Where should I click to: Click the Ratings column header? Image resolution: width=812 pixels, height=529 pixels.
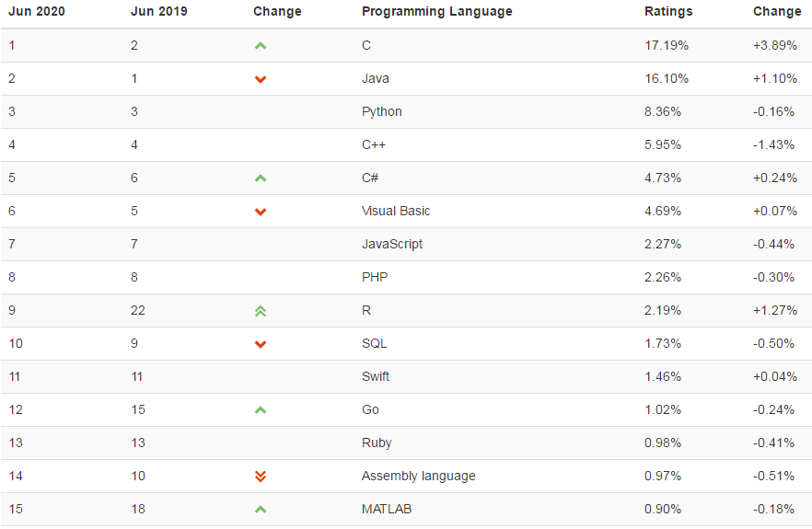[x=668, y=12]
